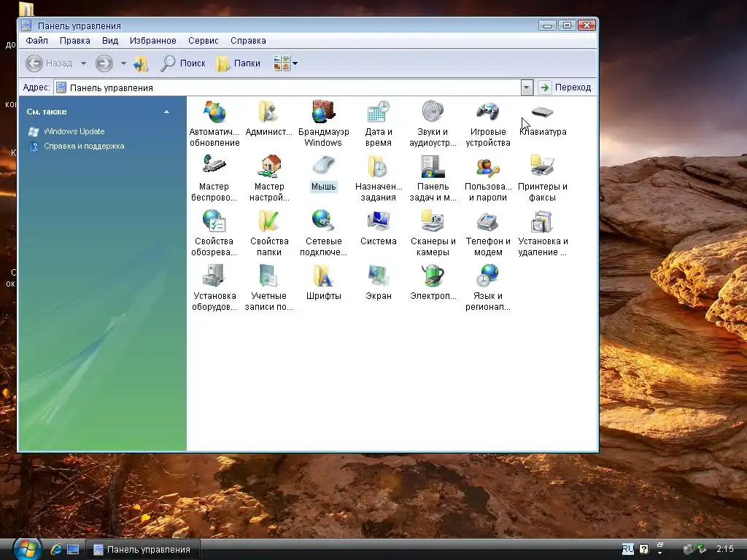Image resolution: width=747 pixels, height=560 pixels.
Task: Open Установка оборудования icon
Action: coord(214,287)
